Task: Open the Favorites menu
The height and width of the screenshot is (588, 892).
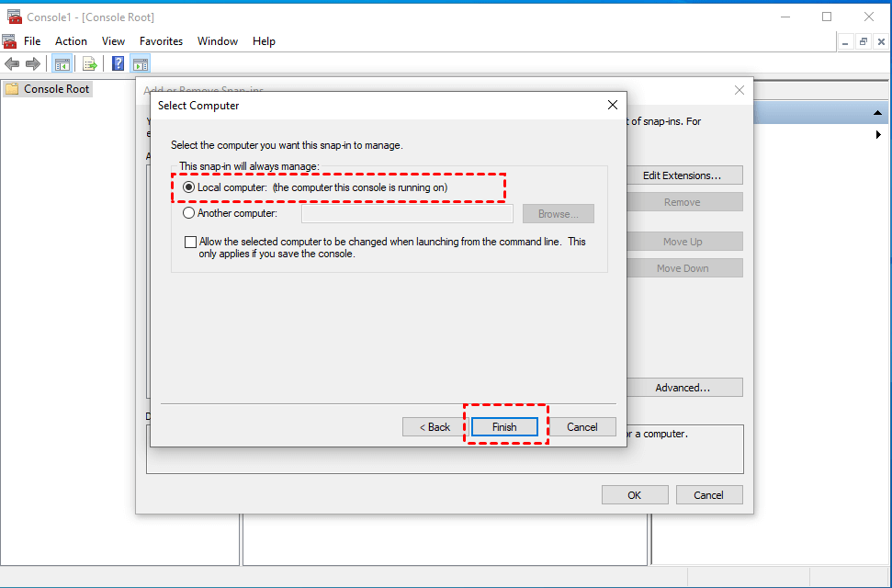Action: click(161, 41)
